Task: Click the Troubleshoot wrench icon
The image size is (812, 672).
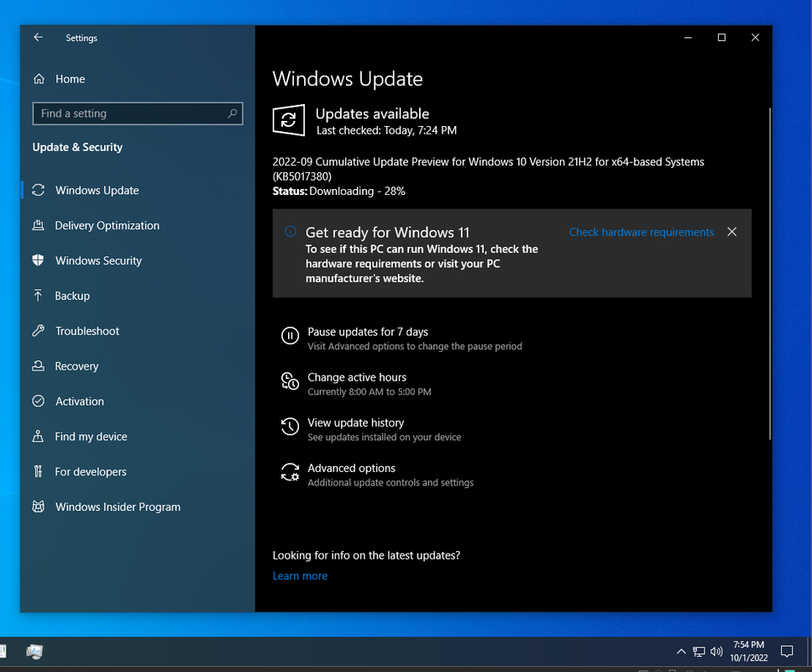Action: pyautogui.click(x=39, y=331)
